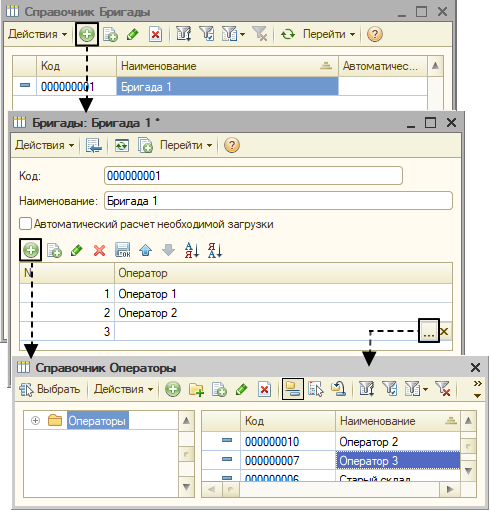Delete operator row red cross icon
This screenshot has width=490, height=511.
pos(99,250)
